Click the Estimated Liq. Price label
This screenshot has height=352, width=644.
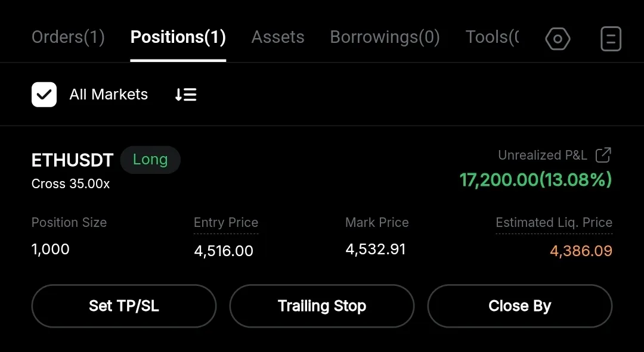[554, 223]
